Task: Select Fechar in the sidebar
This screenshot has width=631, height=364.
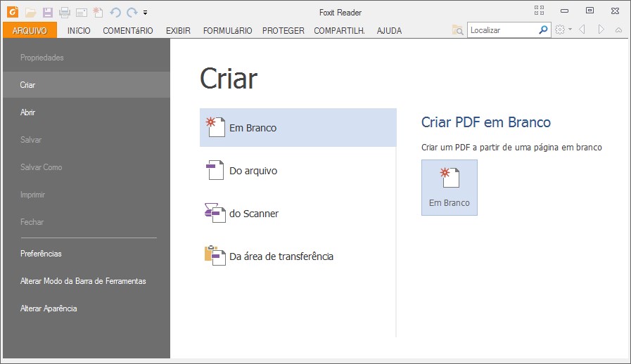Action: [87, 222]
